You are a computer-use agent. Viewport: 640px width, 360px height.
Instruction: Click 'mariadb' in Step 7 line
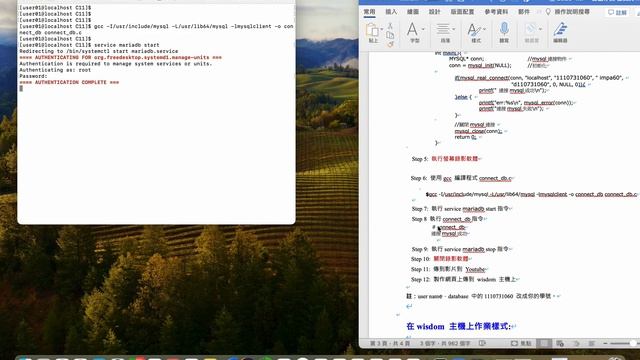473,209
